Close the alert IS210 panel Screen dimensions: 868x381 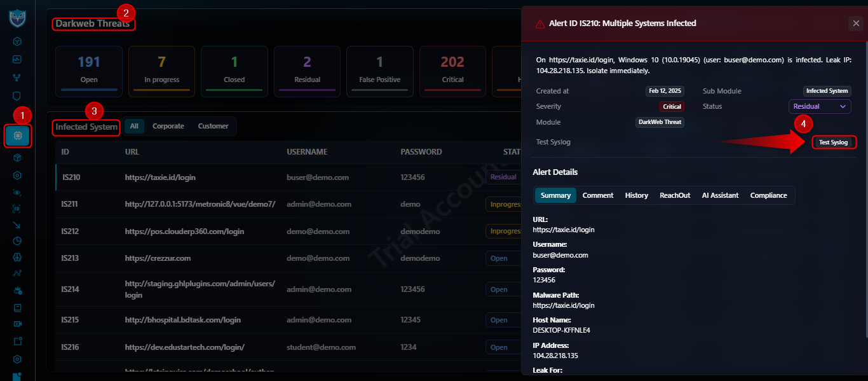[855, 24]
